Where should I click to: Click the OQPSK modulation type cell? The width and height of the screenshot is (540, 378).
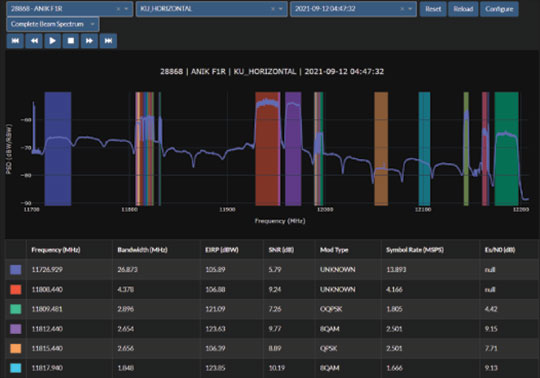[331, 309]
